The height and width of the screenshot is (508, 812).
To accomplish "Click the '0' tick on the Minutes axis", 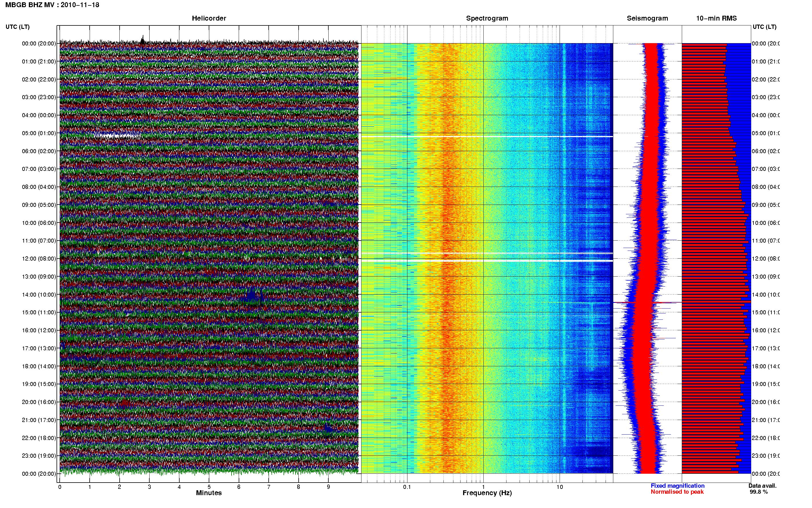I will point(60,487).
